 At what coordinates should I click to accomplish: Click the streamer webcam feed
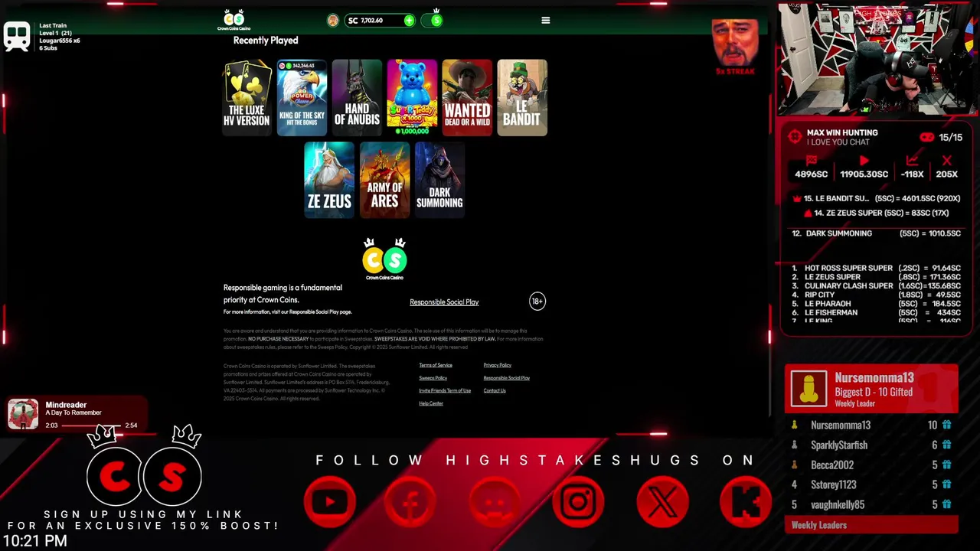[878, 60]
